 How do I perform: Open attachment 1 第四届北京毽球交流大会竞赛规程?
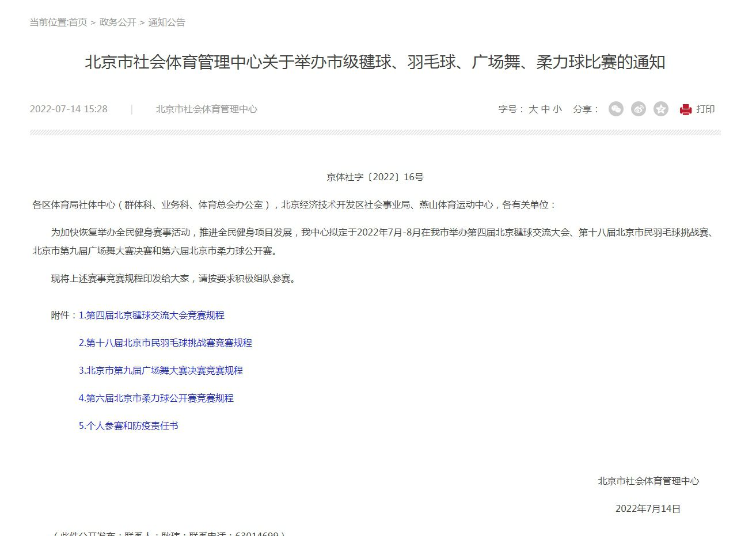click(x=151, y=315)
